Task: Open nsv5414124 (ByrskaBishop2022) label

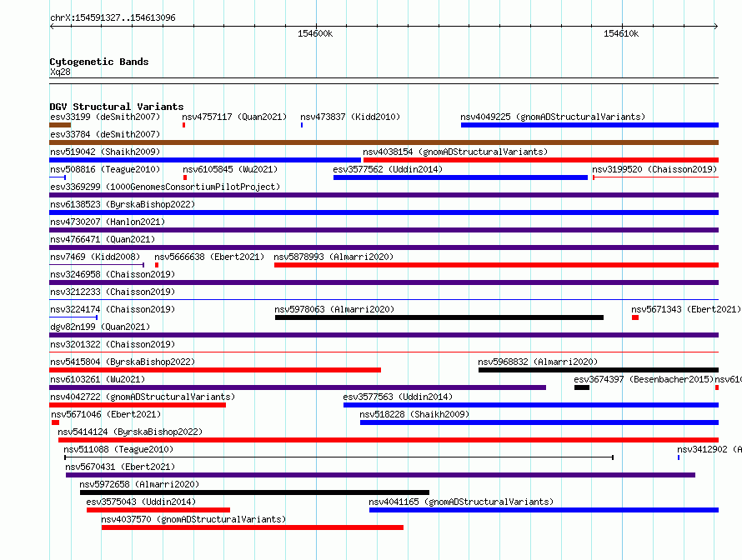Action: 130,432
